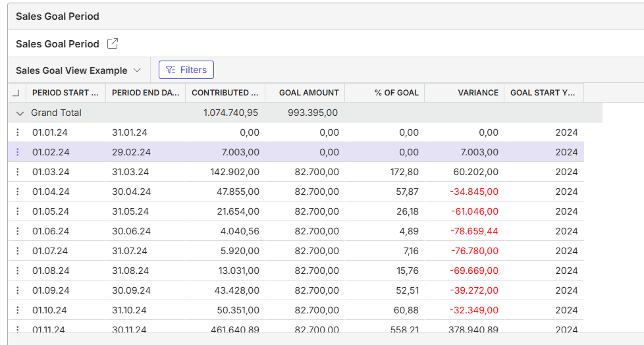Image resolution: width=644 pixels, height=345 pixels.
Task: Open row menu for 01.10.24 period
Action: [17, 309]
